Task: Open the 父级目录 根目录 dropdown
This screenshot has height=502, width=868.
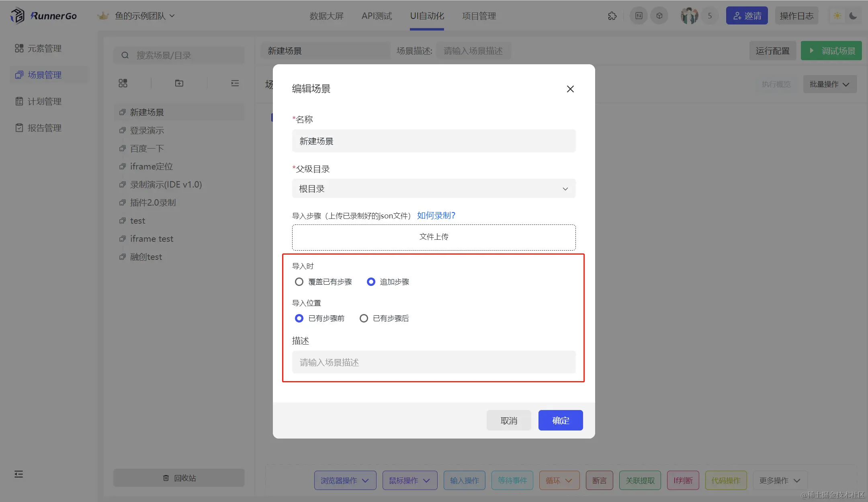Action: [x=434, y=189]
